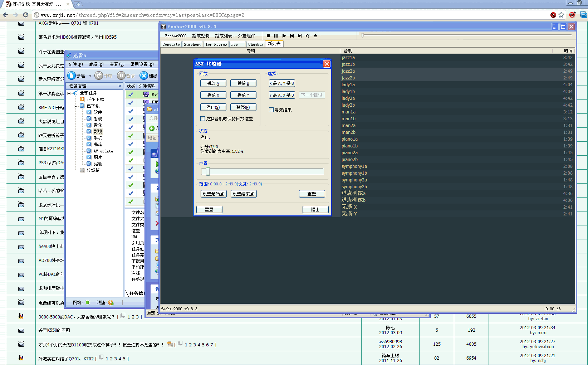The height and width of the screenshot is (365, 588).
Task: Toggle 更换音轨时保持回放位置 checkbox
Action: point(202,118)
